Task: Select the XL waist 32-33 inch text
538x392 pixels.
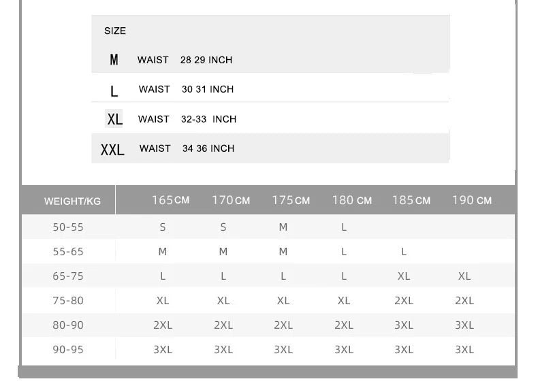Action: 187,119
